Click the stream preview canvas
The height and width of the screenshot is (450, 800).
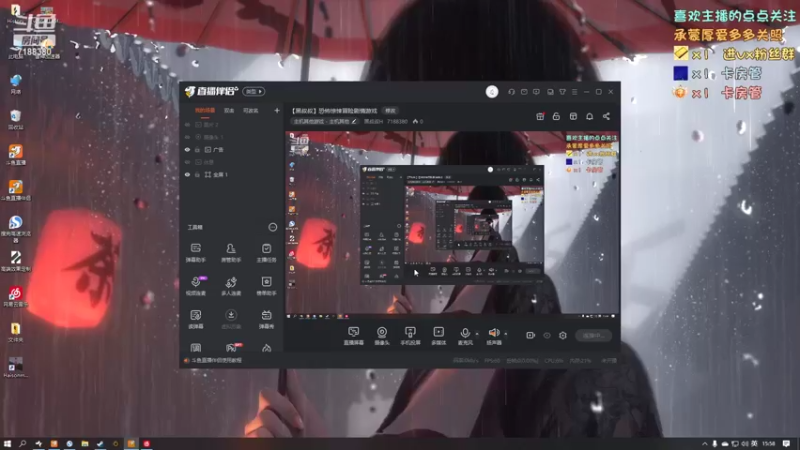click(x=452, y=224)
